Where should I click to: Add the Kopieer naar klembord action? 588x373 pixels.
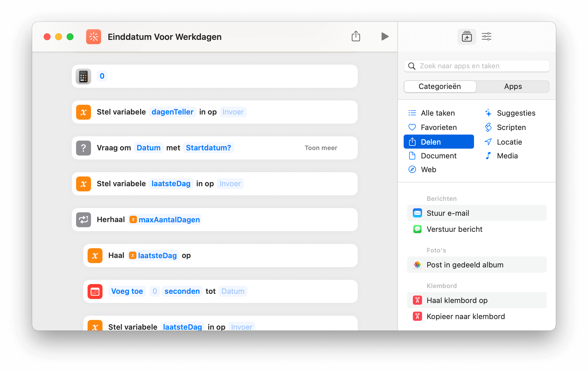[477, 316]
